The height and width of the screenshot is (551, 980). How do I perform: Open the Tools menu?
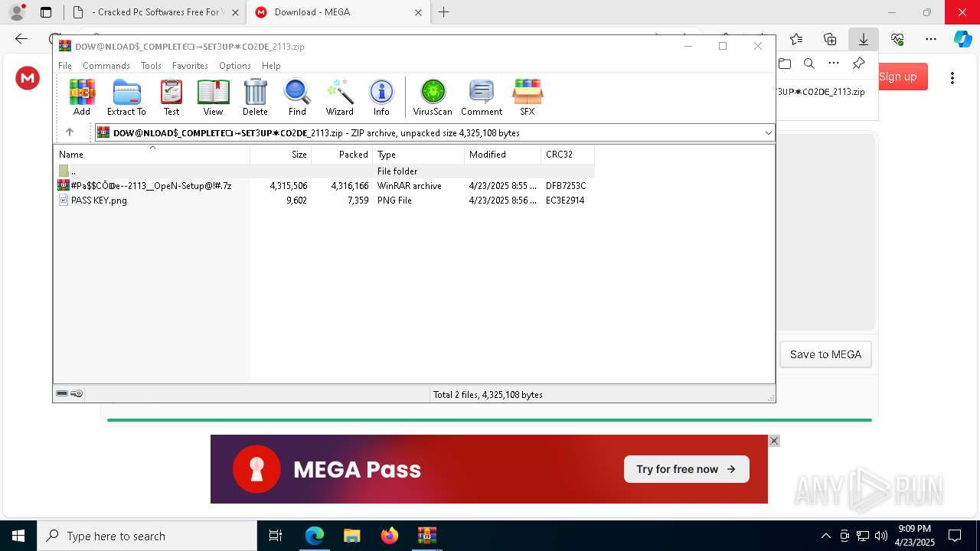coord(151,66)
